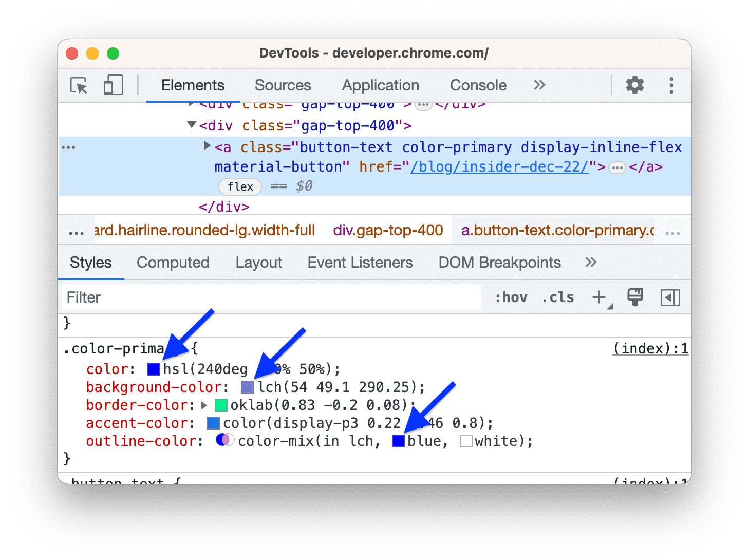Open element classes editor with .cls

[557, 297]
